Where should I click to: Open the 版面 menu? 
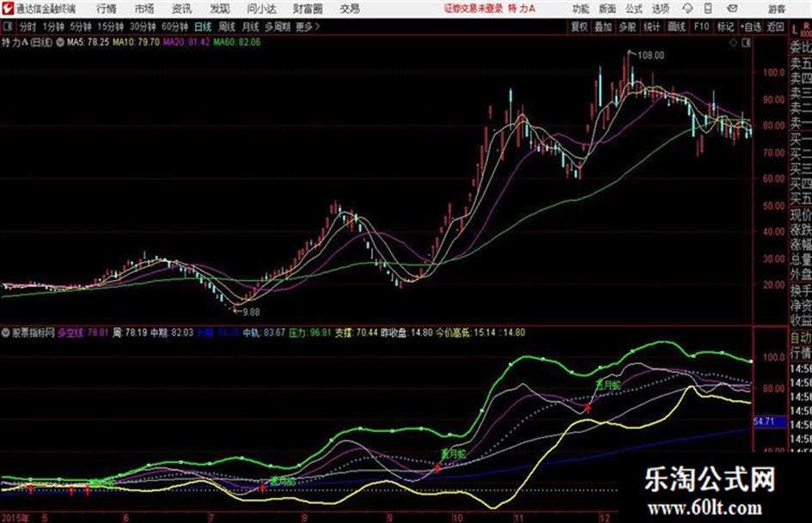click(x=607, y=9)
